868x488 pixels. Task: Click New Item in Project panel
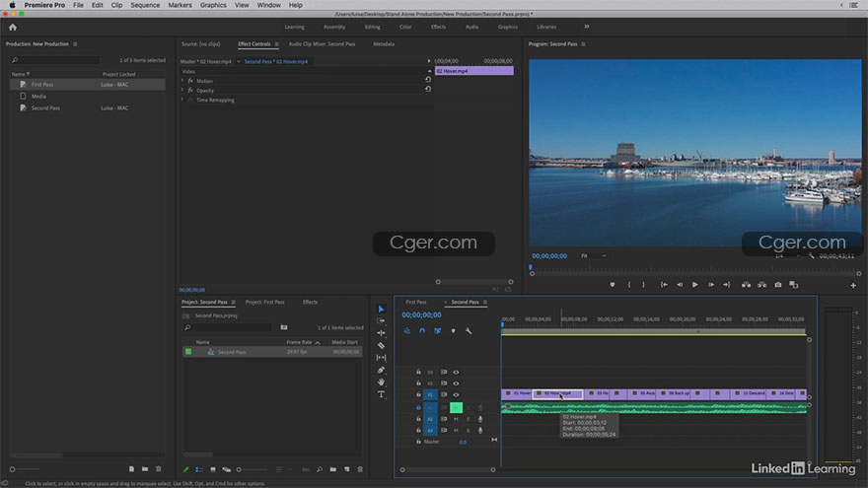pos(346,469)
